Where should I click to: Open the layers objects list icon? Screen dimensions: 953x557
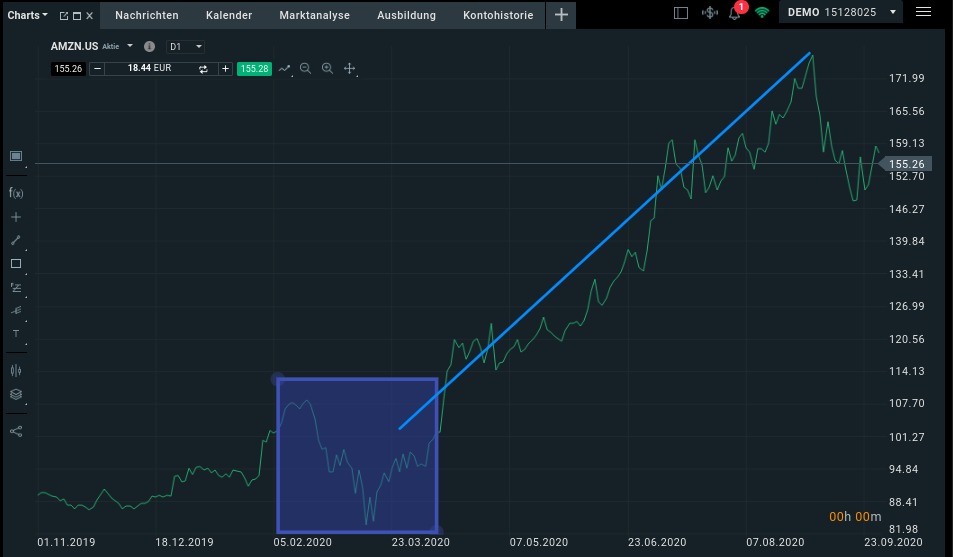[16, 394]
